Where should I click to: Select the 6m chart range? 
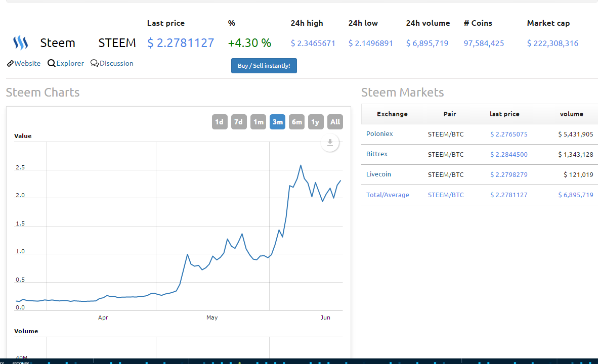pyautogui.click(x=296, y=122)
